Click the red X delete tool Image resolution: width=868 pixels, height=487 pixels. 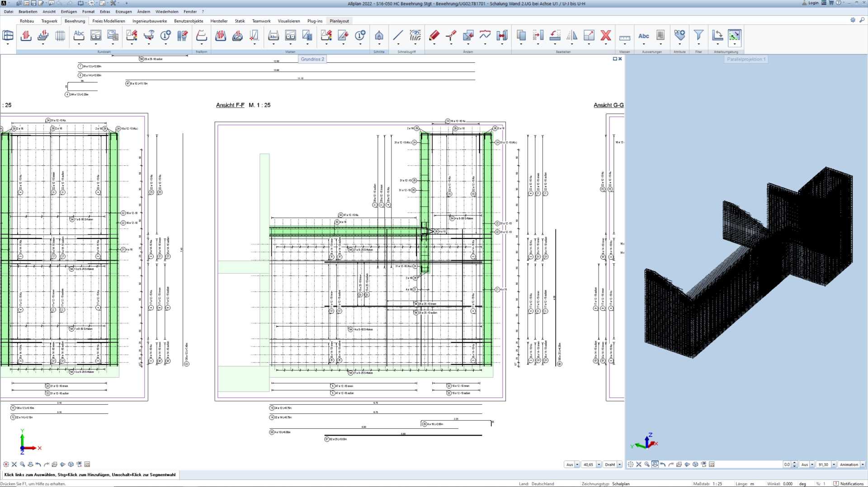(x=606, y=36)
